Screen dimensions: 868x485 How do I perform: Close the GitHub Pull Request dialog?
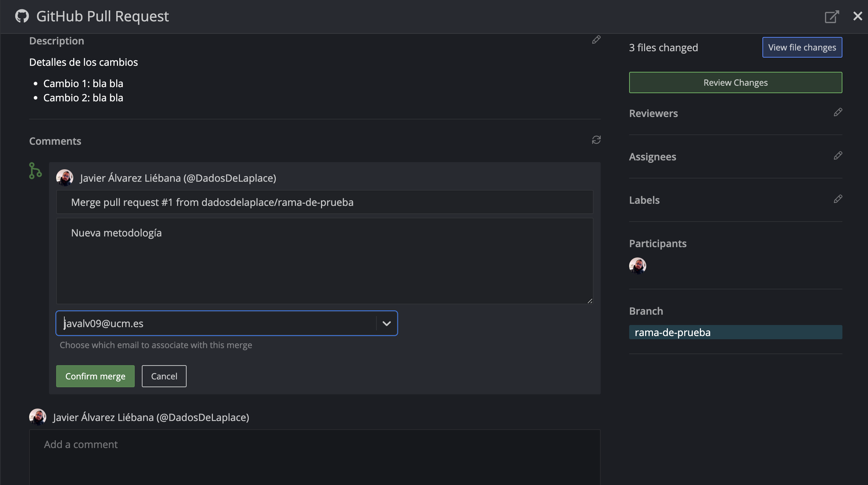[858, 16]
